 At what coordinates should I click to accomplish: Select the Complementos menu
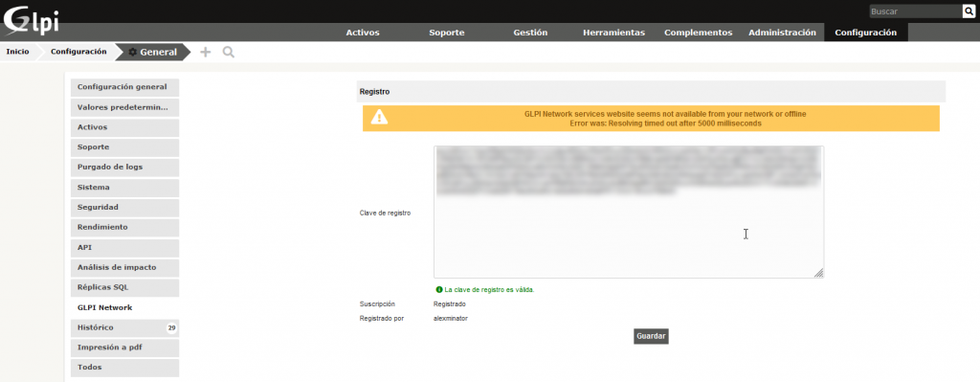click(698, 33)
